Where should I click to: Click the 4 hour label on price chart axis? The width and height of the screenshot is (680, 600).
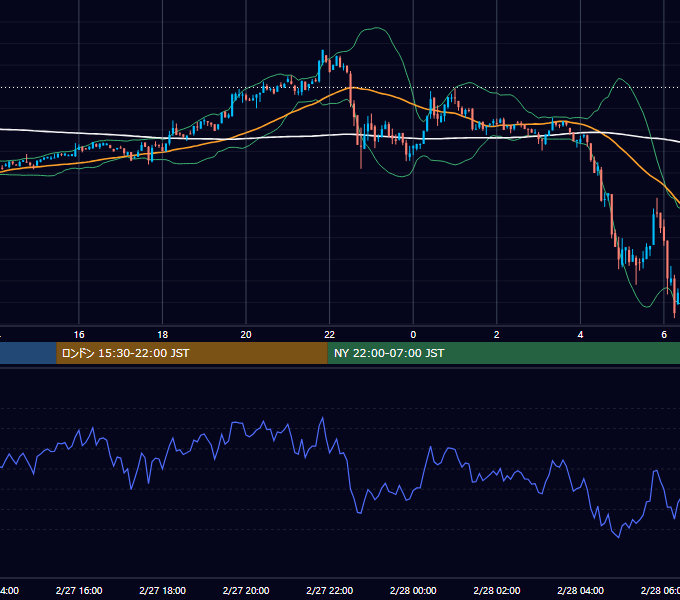pos(580,335)
